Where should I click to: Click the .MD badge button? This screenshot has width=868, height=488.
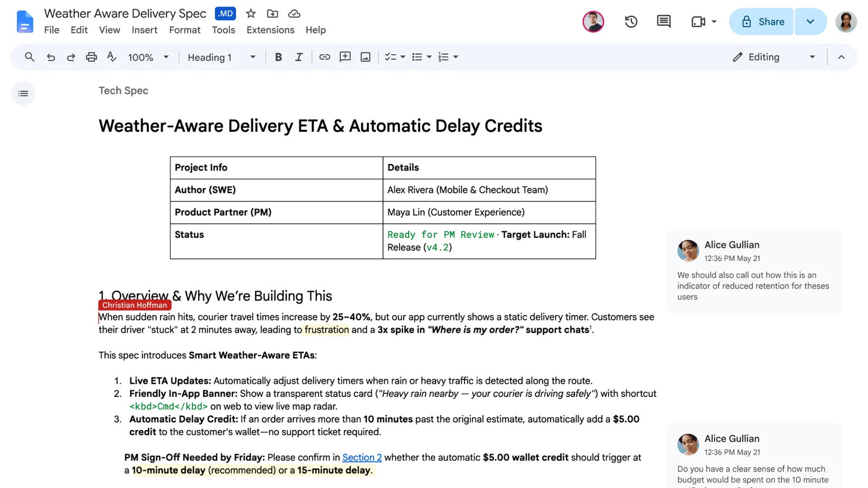(x=225, y=14)
